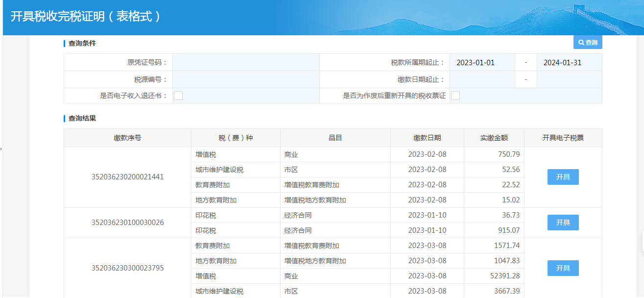Tick the 是否电子收入退还书 checkbox
The height and width of the screenshot is (298, 644).
178,96
